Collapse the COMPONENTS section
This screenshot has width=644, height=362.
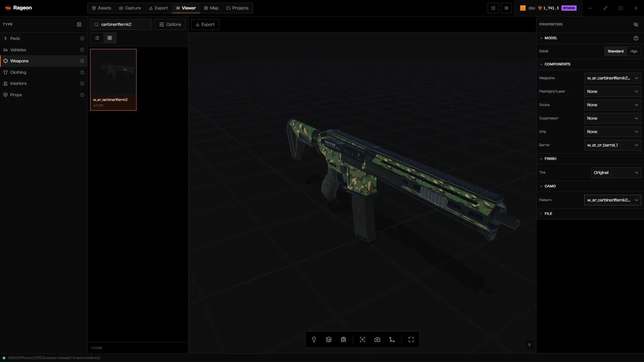[x=590, y=64]
